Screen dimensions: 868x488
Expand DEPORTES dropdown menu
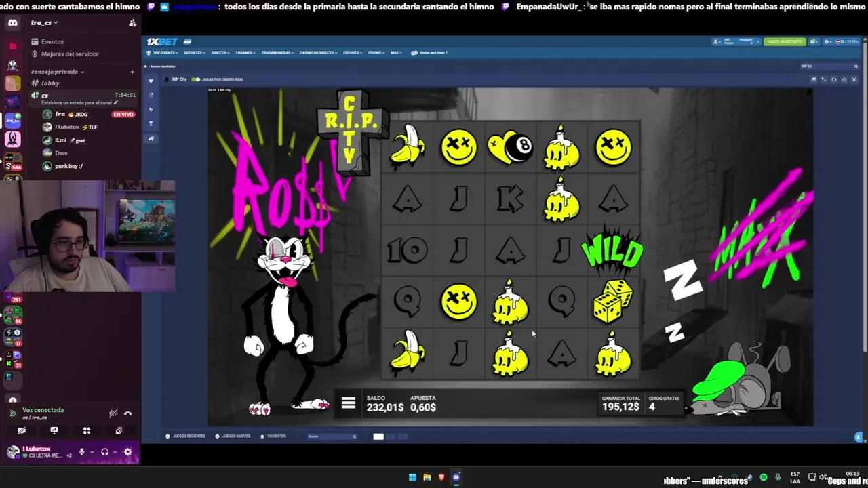(x=195, y=52)
